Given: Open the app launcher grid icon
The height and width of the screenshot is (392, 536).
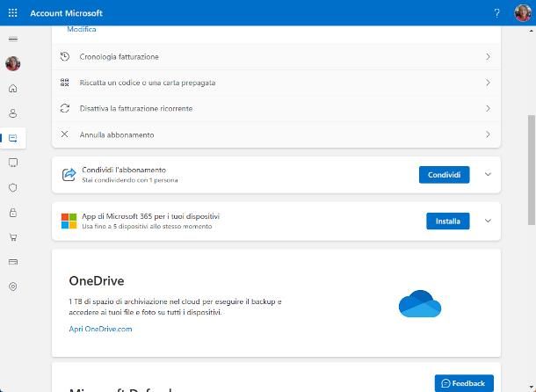Looking at the screenshot, I should click(x=12, y=13).
